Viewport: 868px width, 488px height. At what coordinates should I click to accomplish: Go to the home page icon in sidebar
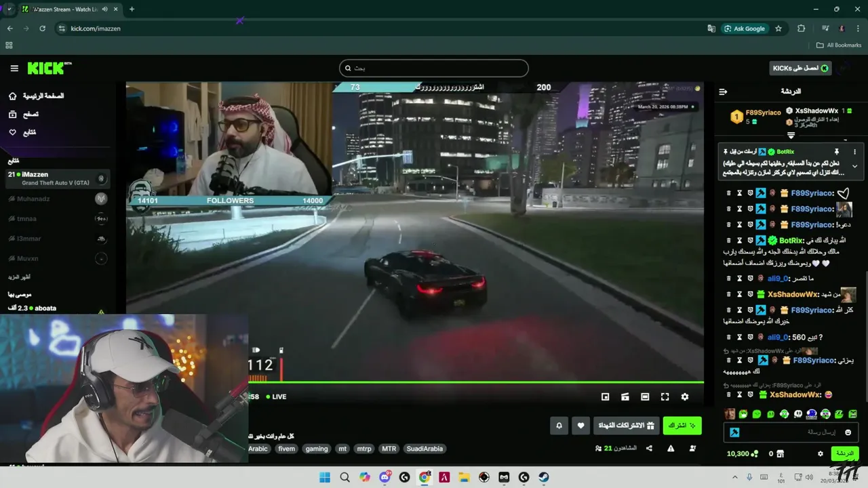(12, 96)
